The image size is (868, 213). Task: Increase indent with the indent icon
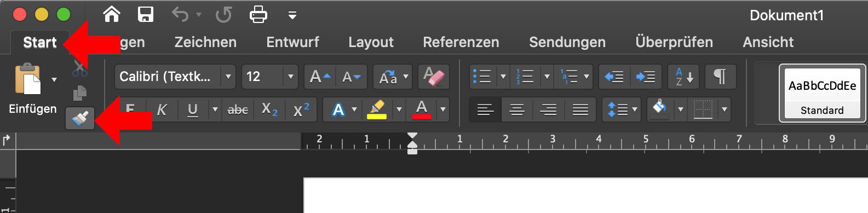646,77
